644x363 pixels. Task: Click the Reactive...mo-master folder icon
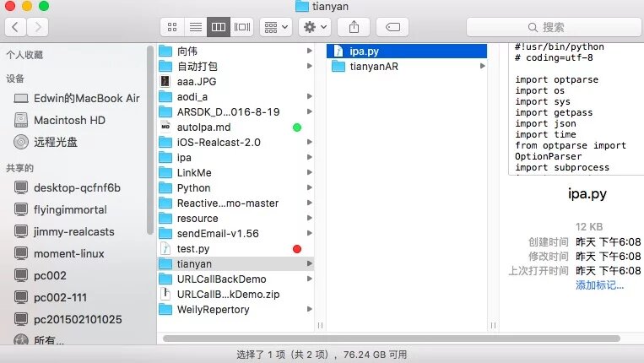click(165, 203)
